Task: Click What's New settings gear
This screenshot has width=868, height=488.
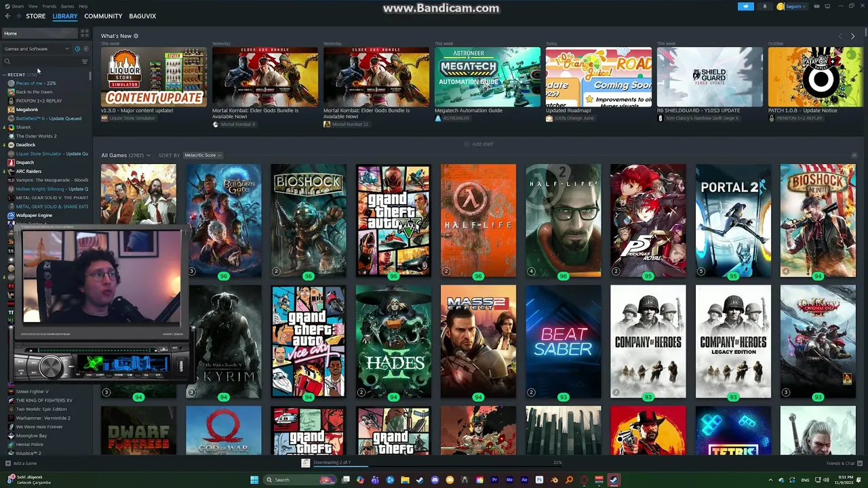Action: 136,36
